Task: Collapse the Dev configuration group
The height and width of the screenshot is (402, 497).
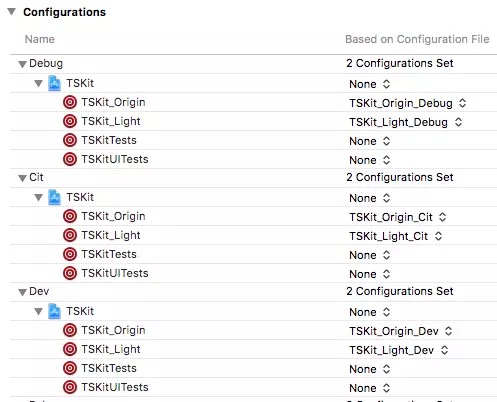Action: click(x=22, y=292)
